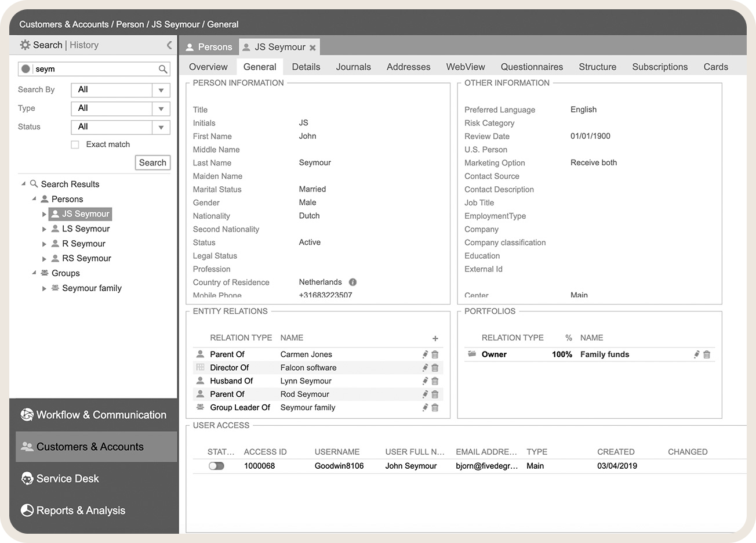The height and width of the screenshot is (543, 756).
Task: Edit the Husband Of Lynn Seymour relation
Action: click(425, 381)
